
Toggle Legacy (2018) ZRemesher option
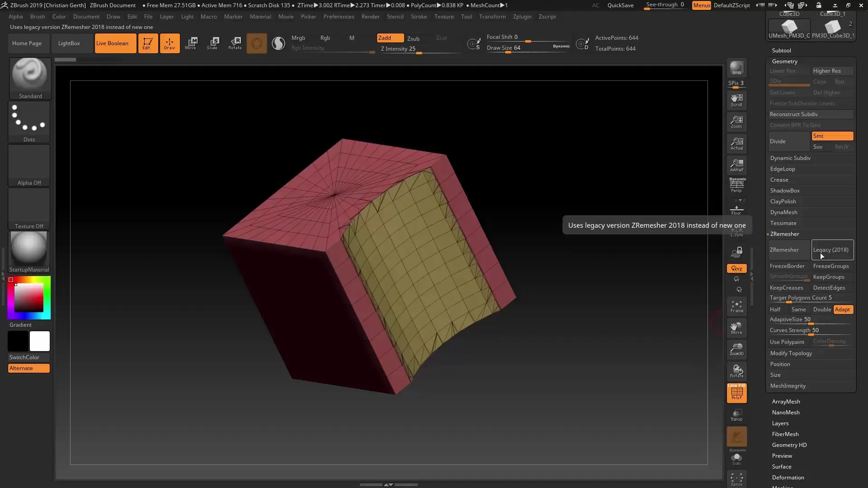pyautogui.click(x=832, y=250)
